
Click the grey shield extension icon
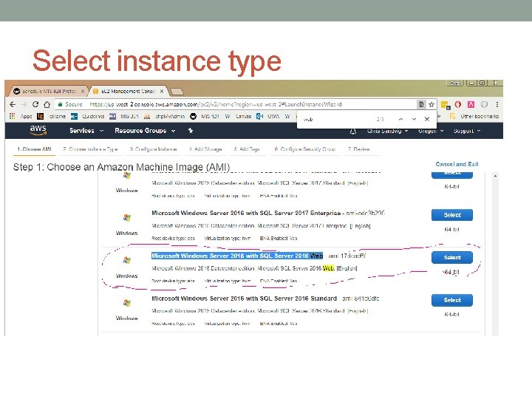coord(484,104)
